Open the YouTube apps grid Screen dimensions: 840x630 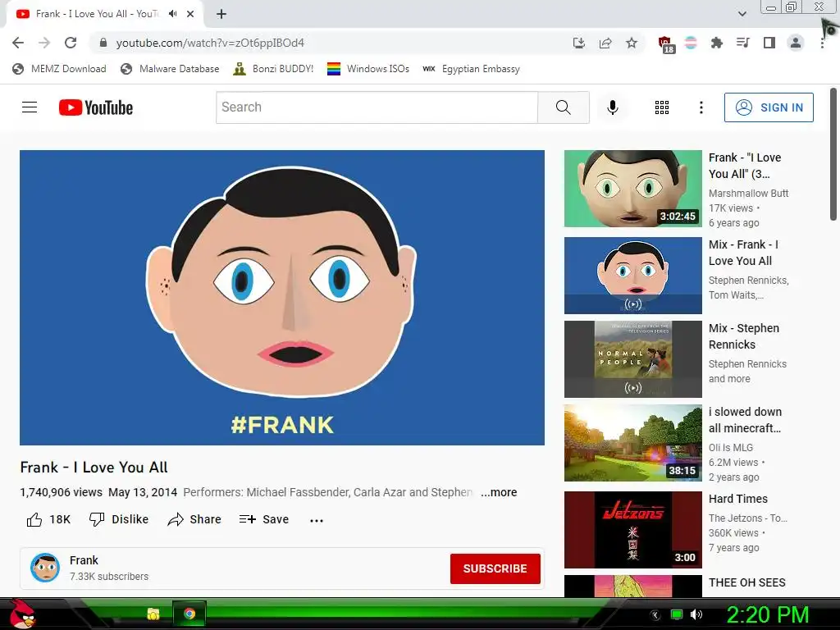point(662,107)
